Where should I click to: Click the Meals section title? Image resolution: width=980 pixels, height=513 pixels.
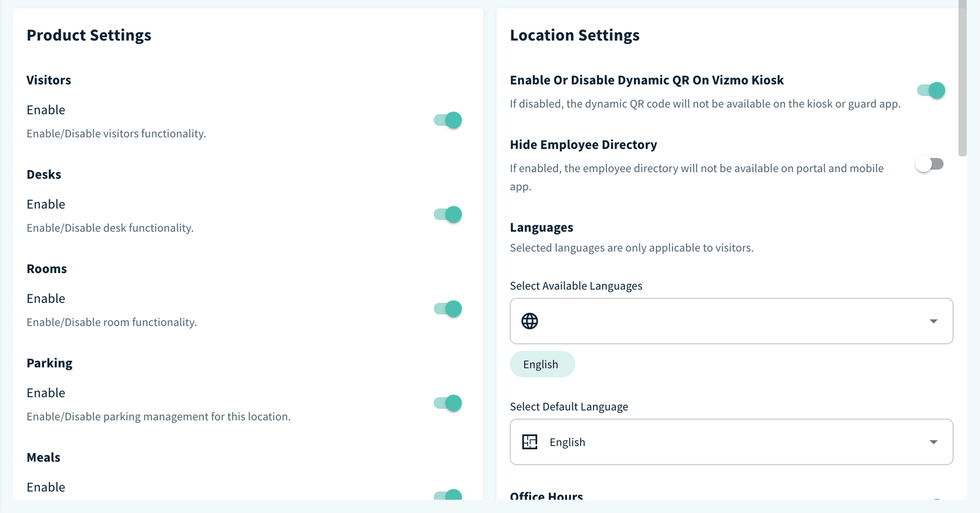click(43, 457)
